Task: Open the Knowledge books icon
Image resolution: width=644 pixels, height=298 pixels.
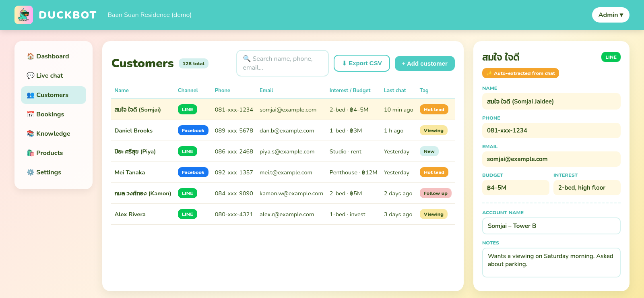Action: coord(31,134)
